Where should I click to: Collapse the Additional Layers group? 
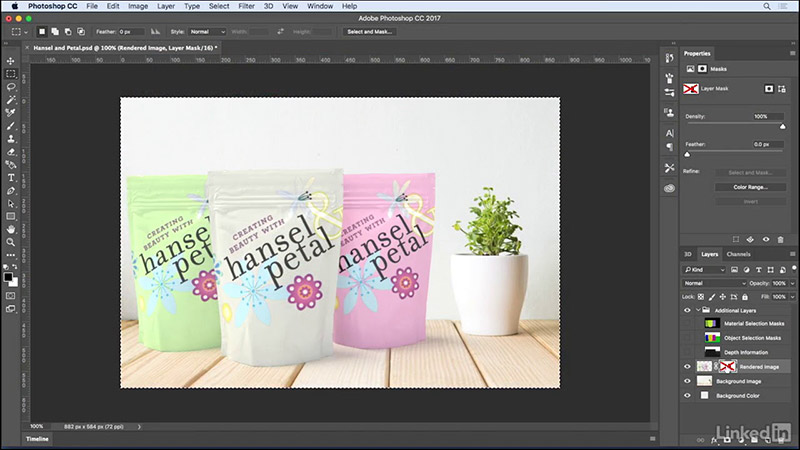pyautogui.click(x=698, y=310)
